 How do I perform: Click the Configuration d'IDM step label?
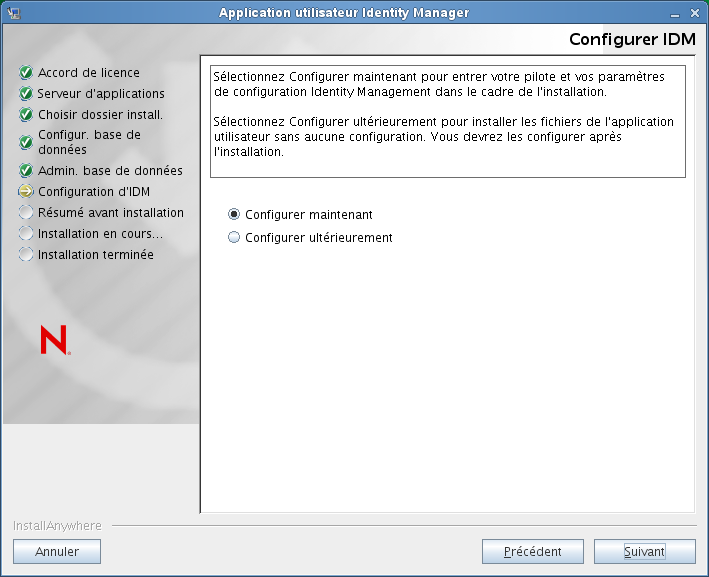(x=94, y=192)
